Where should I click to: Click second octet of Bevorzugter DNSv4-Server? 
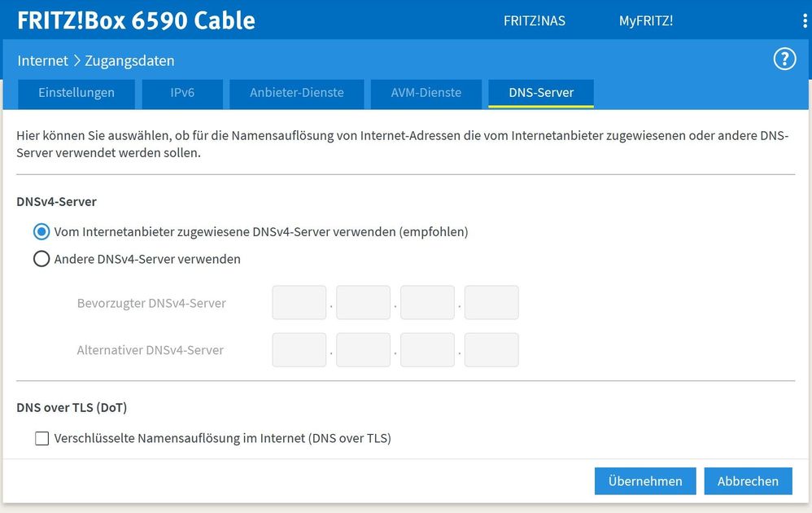pos(363,303)
